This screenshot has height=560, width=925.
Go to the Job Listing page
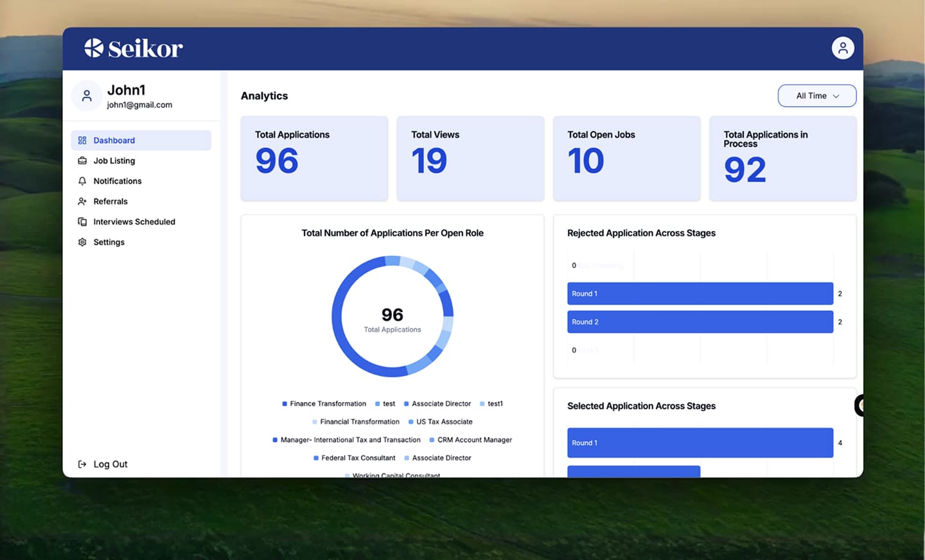tap(114, 161)
